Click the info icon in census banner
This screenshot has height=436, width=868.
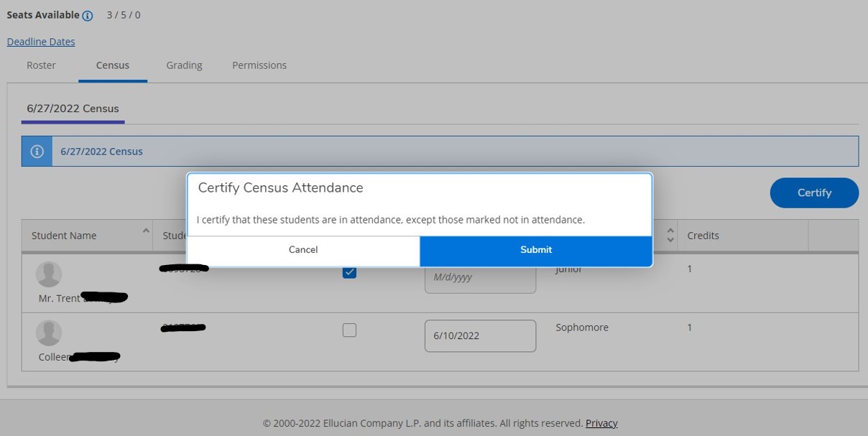click(x=37, y=152)
